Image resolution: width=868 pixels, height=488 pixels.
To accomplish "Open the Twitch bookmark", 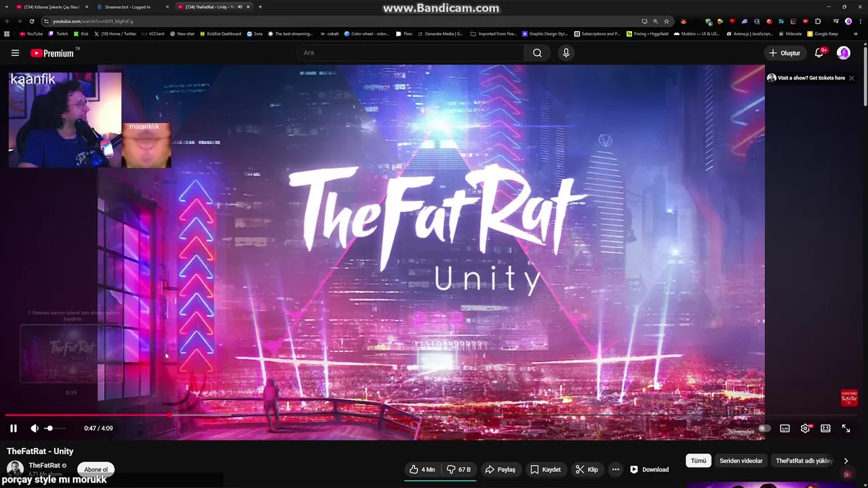I will (58, 33).
